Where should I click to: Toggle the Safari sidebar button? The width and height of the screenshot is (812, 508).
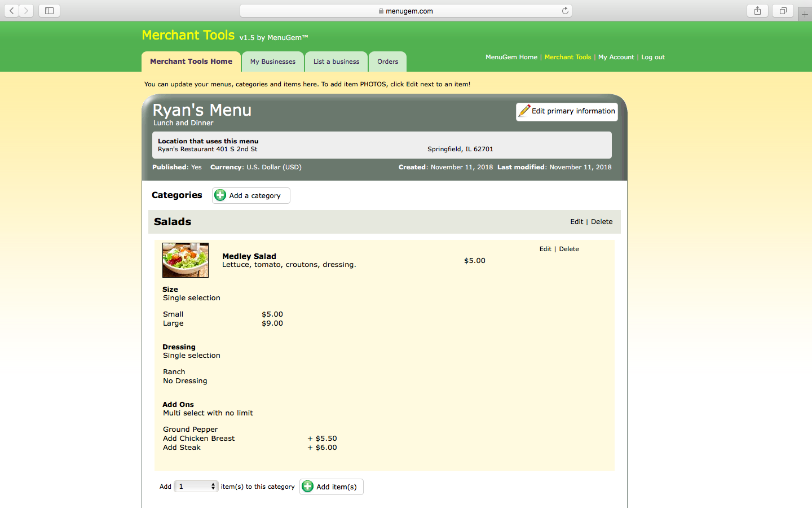pos(49,11)
